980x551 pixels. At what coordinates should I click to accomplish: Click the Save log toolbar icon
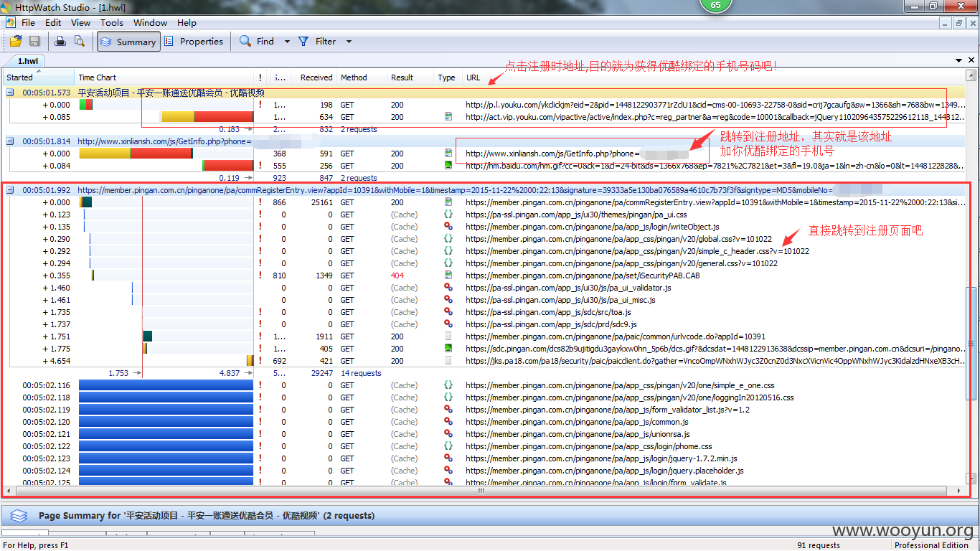[x=34, y=42]
